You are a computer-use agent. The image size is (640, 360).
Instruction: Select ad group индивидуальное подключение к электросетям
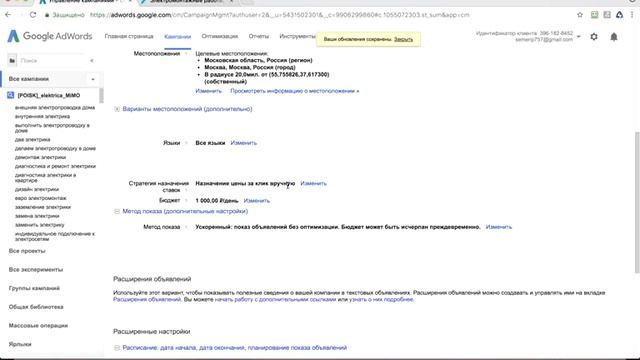coord(55,236)
